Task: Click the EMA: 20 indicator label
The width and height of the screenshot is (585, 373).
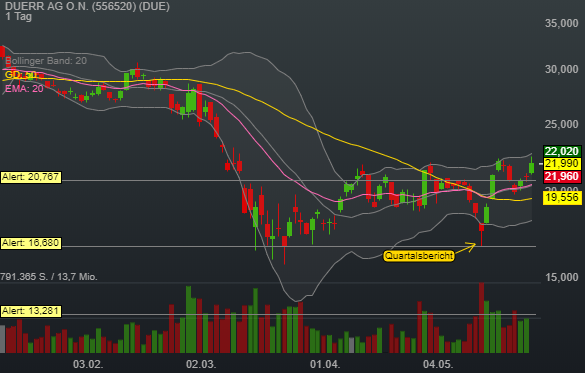Action: tap(24, 89)
